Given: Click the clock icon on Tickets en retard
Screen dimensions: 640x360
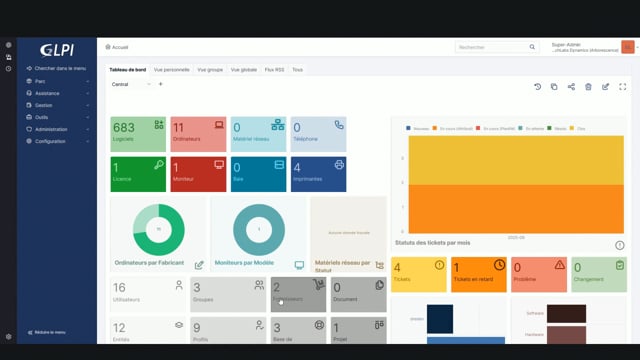Looking at the screenshot, I should 499,265.
